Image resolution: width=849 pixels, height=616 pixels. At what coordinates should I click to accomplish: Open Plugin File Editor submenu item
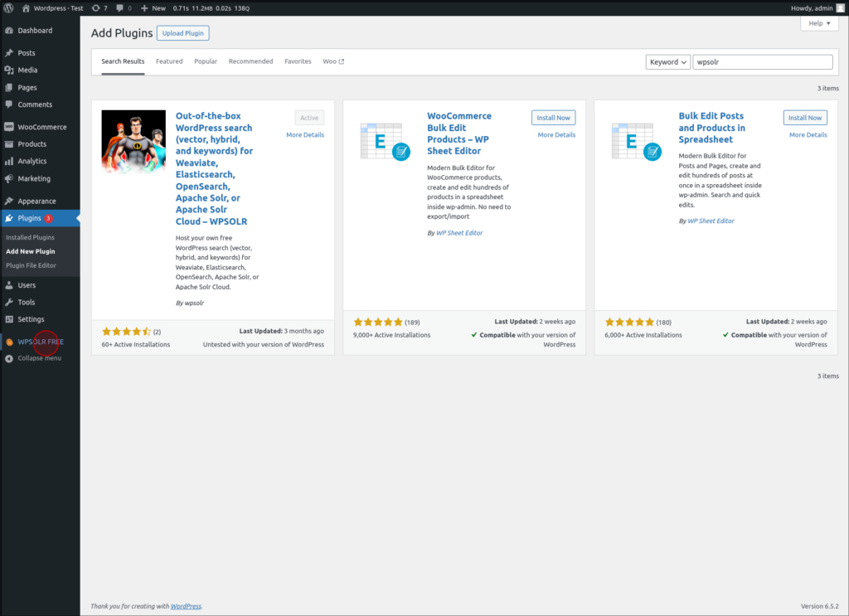31,266
